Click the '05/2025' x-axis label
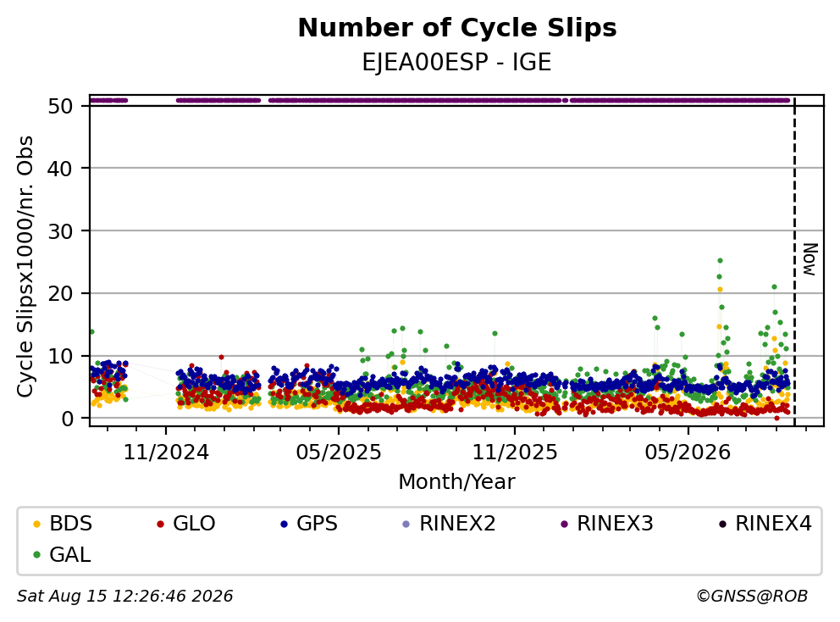This screenshot has height=622, width=840. coord(339,453)
